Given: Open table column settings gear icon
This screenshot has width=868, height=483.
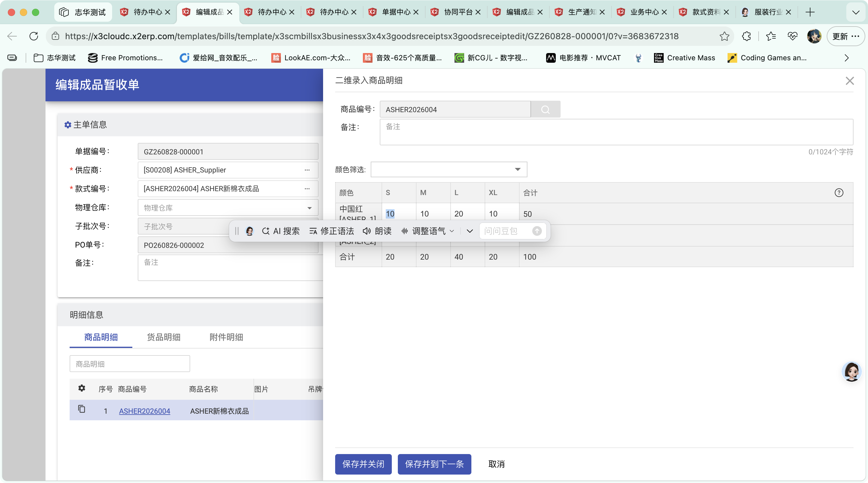Looking at the screenshot, I should pyautogui.click(x=82, y=388).
